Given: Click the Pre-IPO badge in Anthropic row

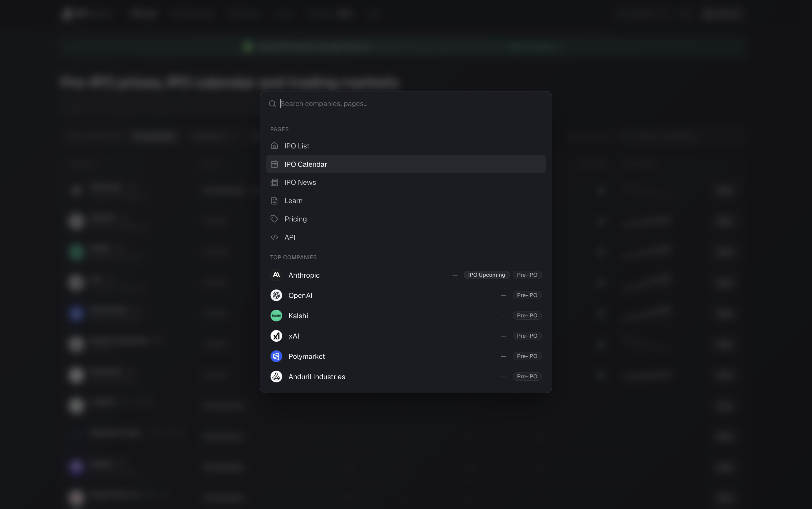Looking at the screenshot, I should 527,275.
